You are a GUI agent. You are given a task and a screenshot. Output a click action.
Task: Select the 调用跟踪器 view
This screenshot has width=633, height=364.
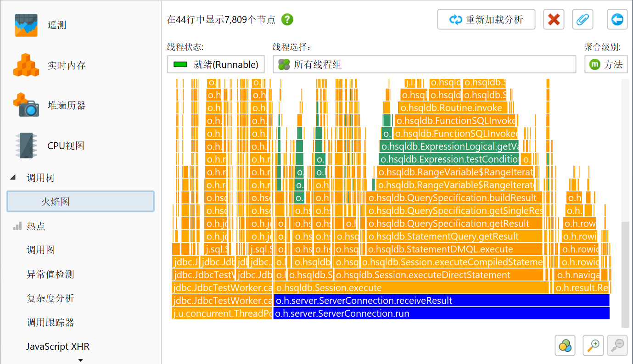(50, 322)
